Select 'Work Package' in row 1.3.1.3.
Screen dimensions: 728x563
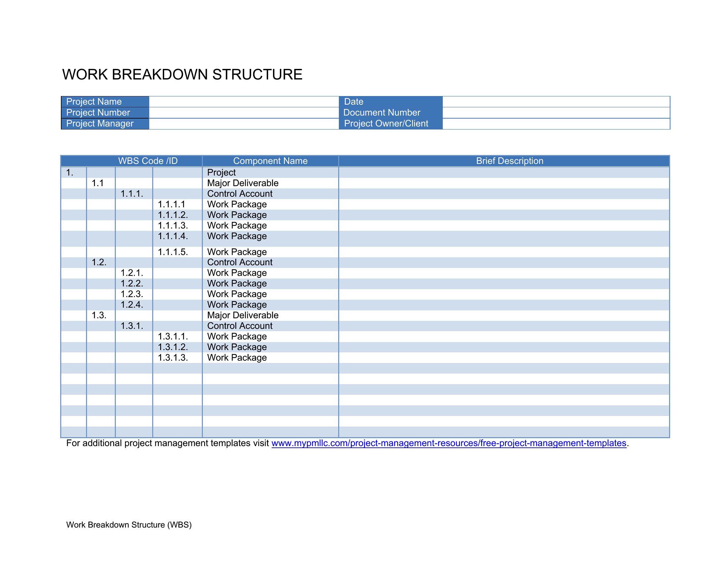pyautogui.click(x=270, y=358)
